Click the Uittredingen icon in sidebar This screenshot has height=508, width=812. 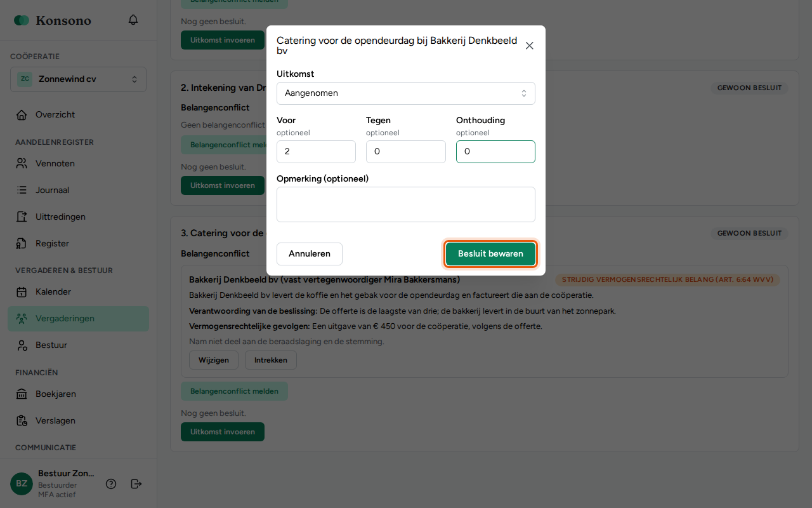point(22,217)
